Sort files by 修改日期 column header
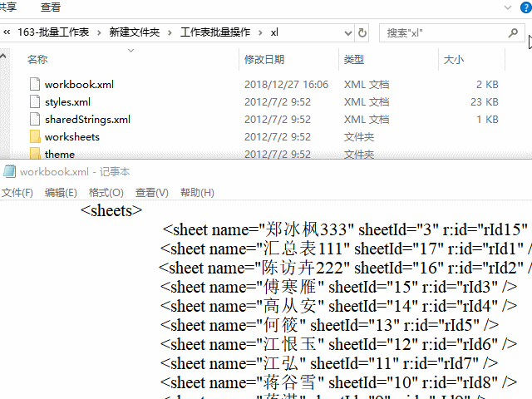Screen dimensions: 532x399 pyautogui.click(x=264, y=59)
